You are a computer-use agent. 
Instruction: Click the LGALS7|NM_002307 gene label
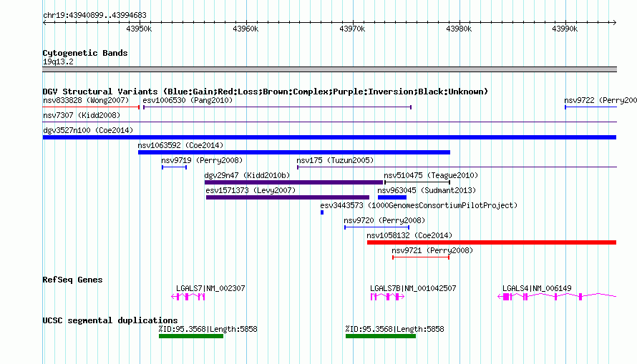(210, 288)
